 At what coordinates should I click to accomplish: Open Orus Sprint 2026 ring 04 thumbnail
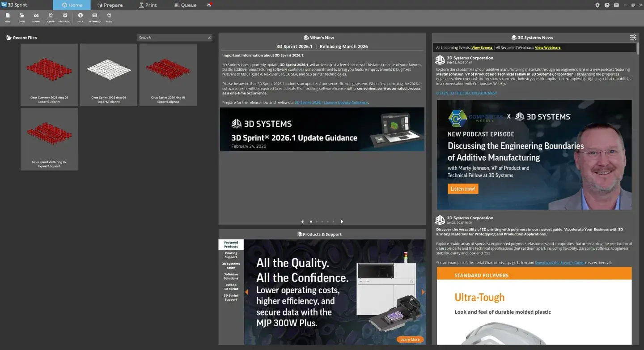[x=109, y=75]
